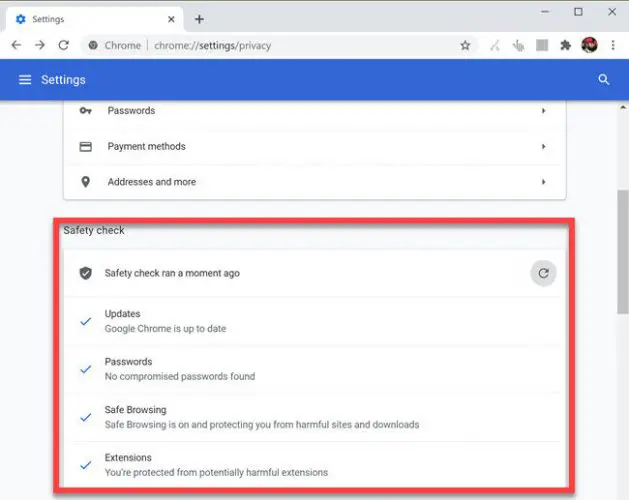Click the page vertical scrollbar thumb
629x500 pixels.
click(x=623, y=252)
